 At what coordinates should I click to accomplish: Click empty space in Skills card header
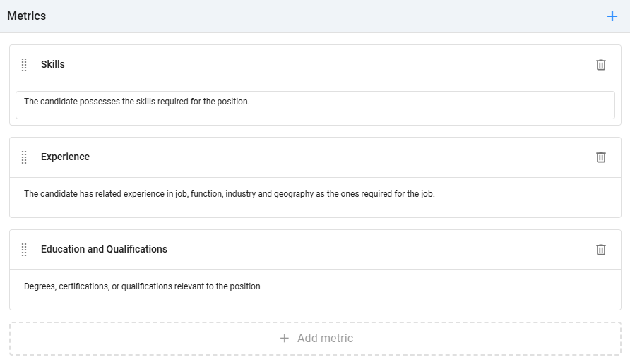[318, 65]
